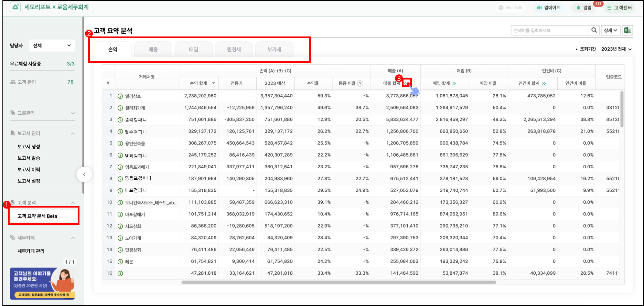Open the 알림 bell notifications
The width and height of the screenshot is (644, 306).
(x=583, y=8)
